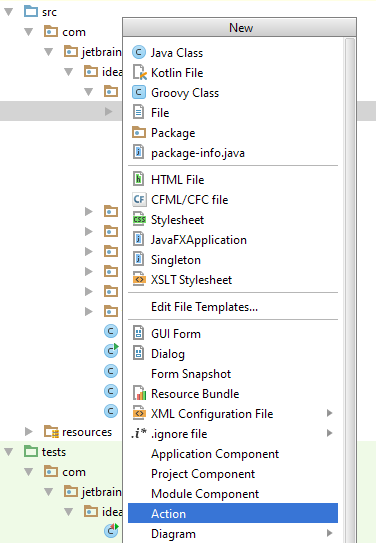Open the XML Configuration File submenu arrow
Screen dimensions: 376x545
(329, 413)
